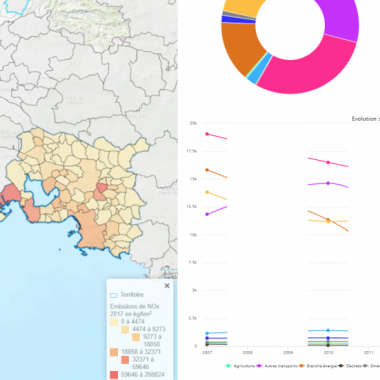Click the red commune in map center
Viewport: 380px width, 380px height.
click(100, 192)
